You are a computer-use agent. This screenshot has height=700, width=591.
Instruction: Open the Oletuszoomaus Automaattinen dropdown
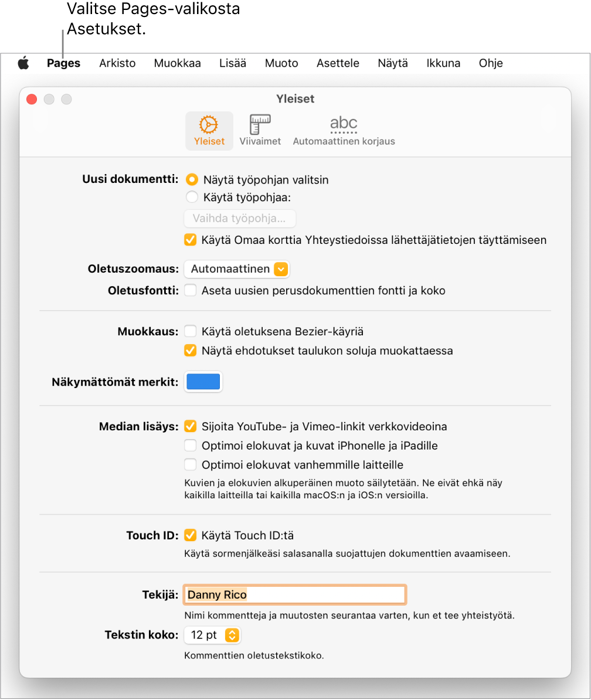pyautogui.click(x=237, y=269)
